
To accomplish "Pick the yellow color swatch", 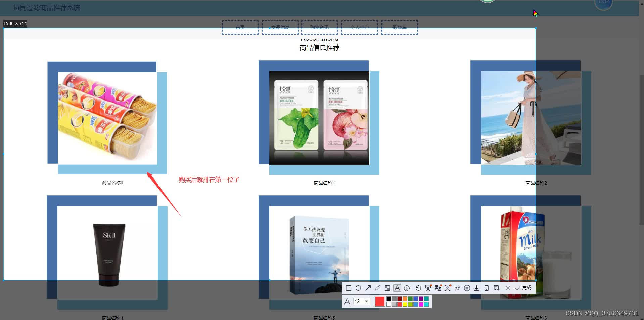I will (x=405, y=304).
